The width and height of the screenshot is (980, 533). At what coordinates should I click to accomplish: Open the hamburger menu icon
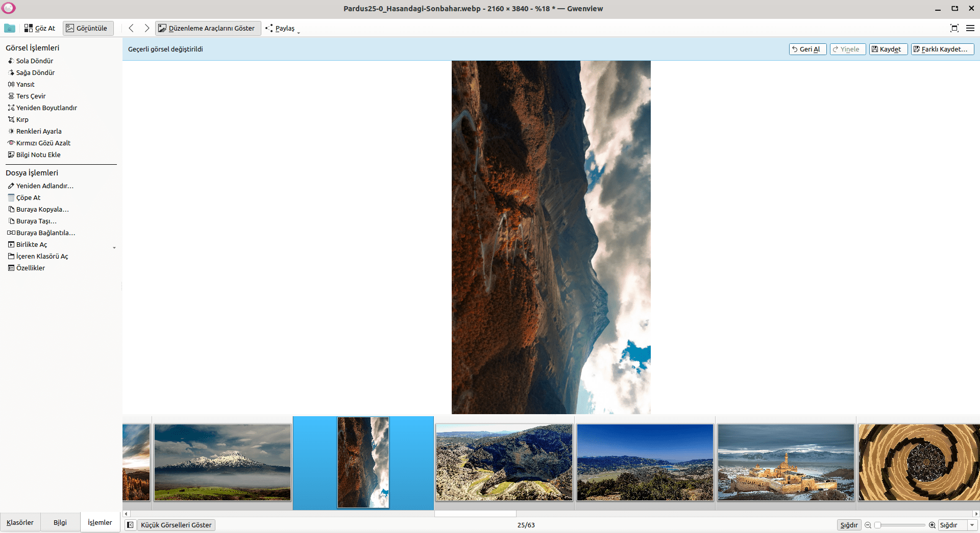(970, 28)
